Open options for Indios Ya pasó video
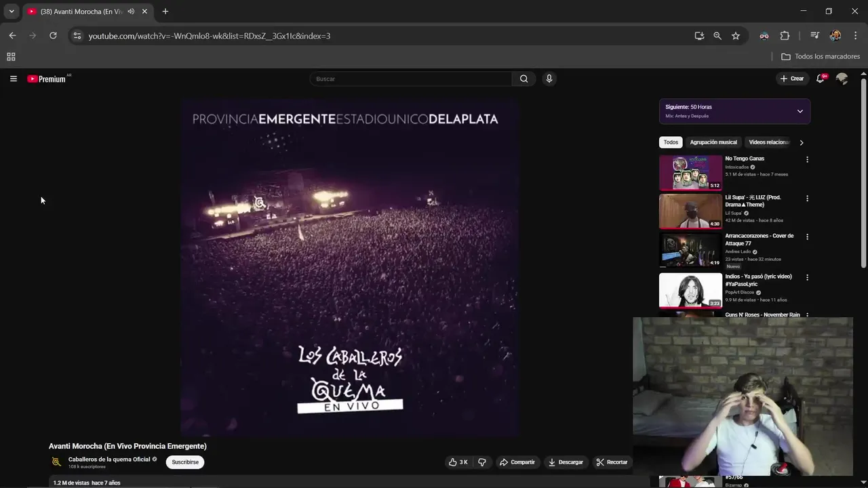Image resolution: width=868 pixels, height=488 pixels. pyautogui.click(x=807, y=277)
